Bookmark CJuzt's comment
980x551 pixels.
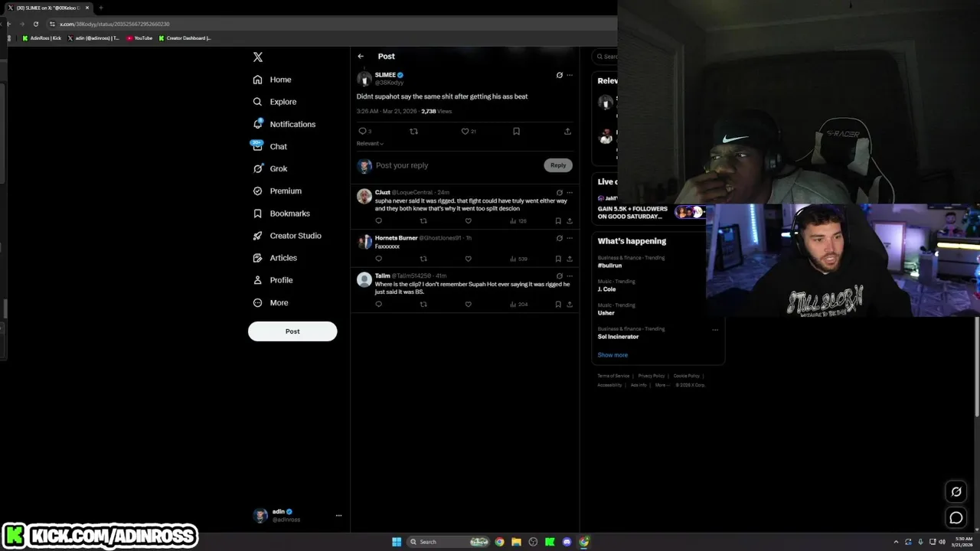click(x=558, y=220)
